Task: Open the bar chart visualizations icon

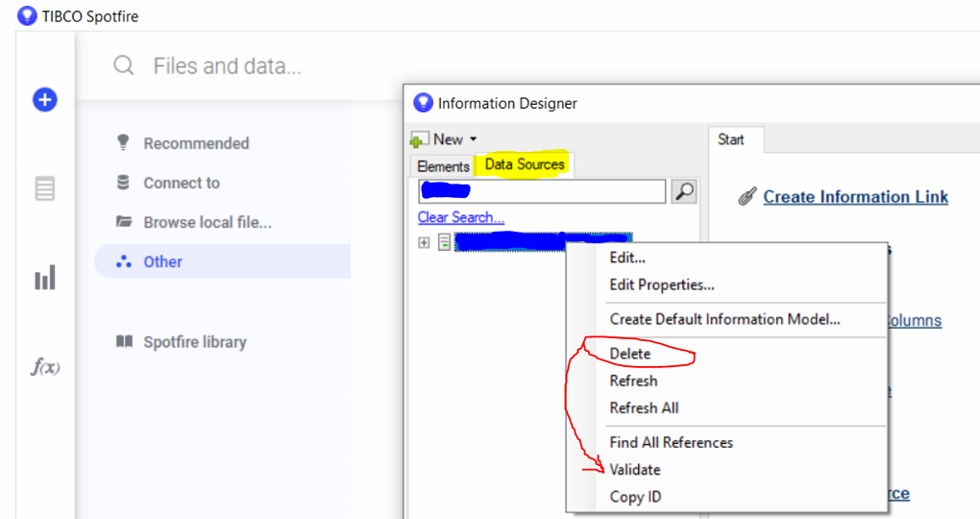Action: click(45, 279)
